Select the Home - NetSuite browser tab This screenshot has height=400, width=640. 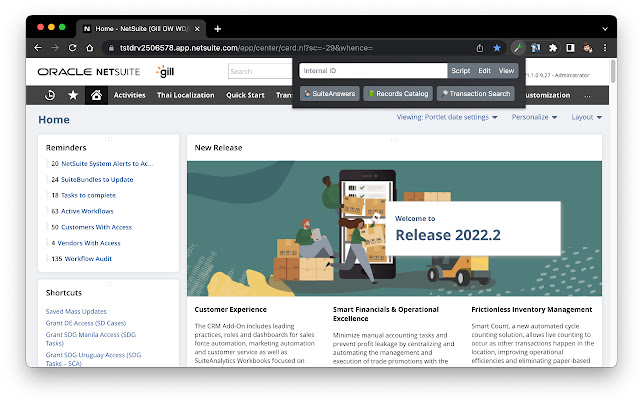141,29
